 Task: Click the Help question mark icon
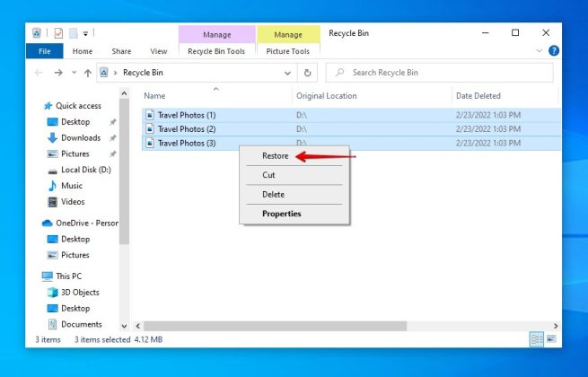(x=553, y=51)
